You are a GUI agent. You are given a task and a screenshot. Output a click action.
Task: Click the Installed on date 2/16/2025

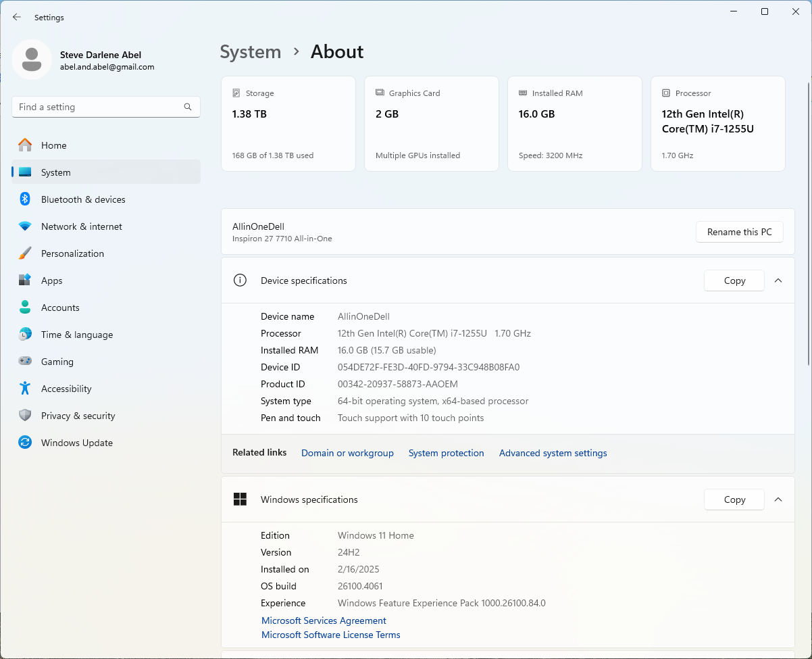pyautogui.click(x=359, y=569)
